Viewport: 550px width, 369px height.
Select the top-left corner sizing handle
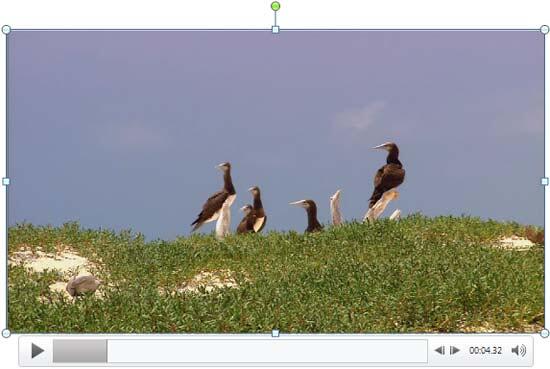coord(6,29)
